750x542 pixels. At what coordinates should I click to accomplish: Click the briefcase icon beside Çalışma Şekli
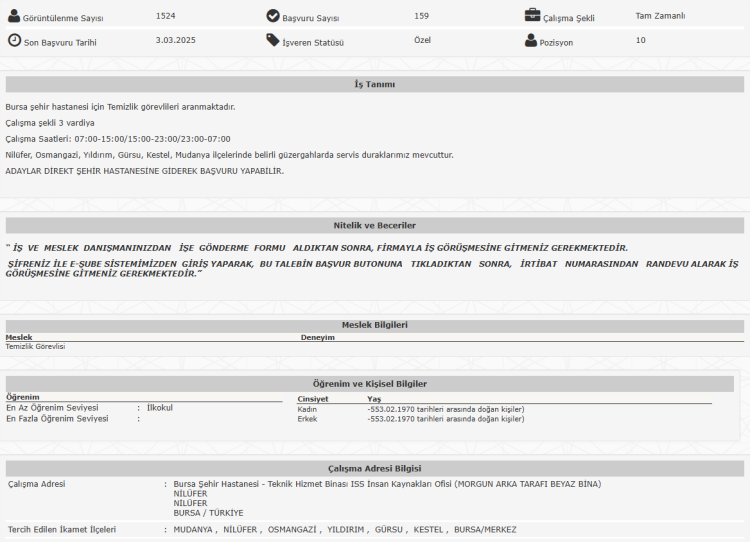point(532,16)
